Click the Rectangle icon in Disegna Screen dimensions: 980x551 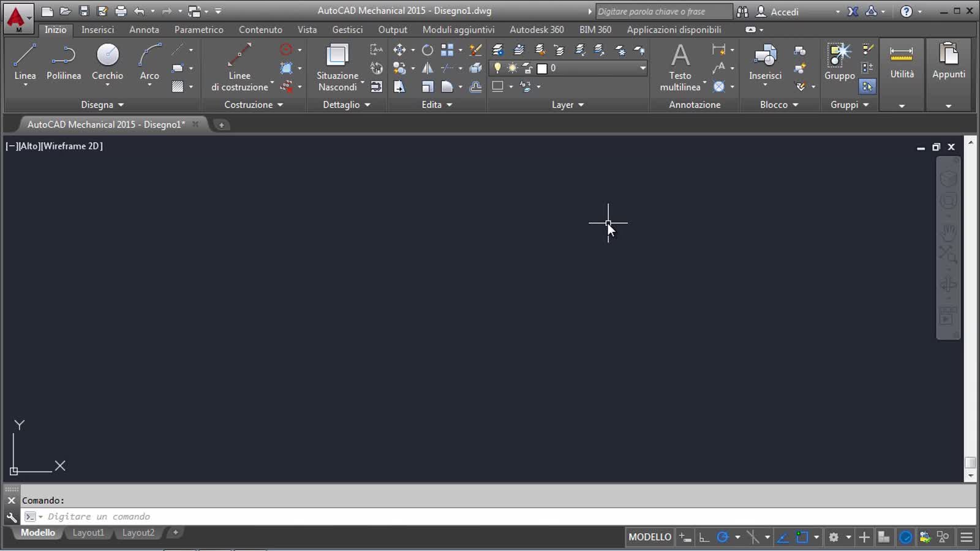pos(178,68)
